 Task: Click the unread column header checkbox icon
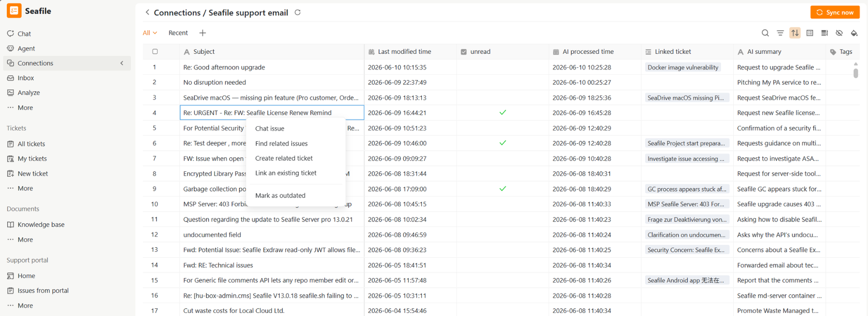[x=463, y=52]
